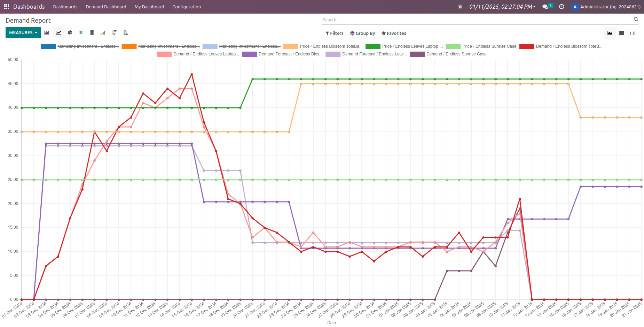Open the MEASURES dropdown
This screenshot has height=327, width=644.
pos(23,32)
